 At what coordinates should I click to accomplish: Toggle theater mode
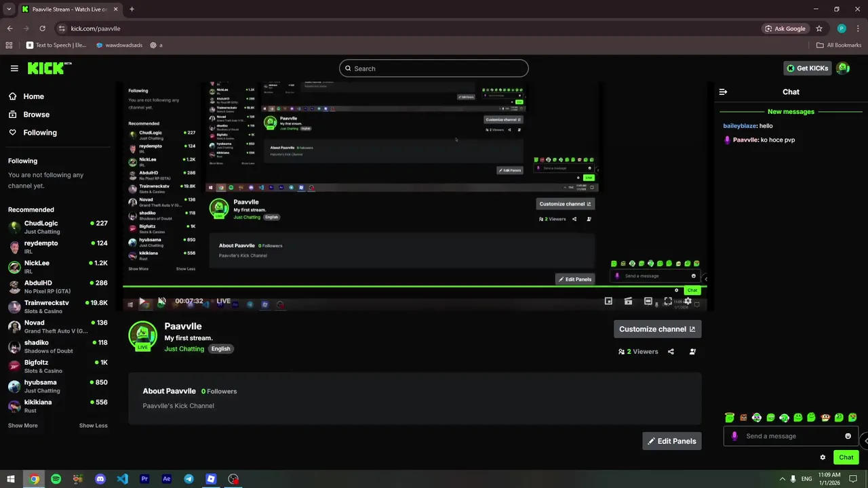pos(648,301)
